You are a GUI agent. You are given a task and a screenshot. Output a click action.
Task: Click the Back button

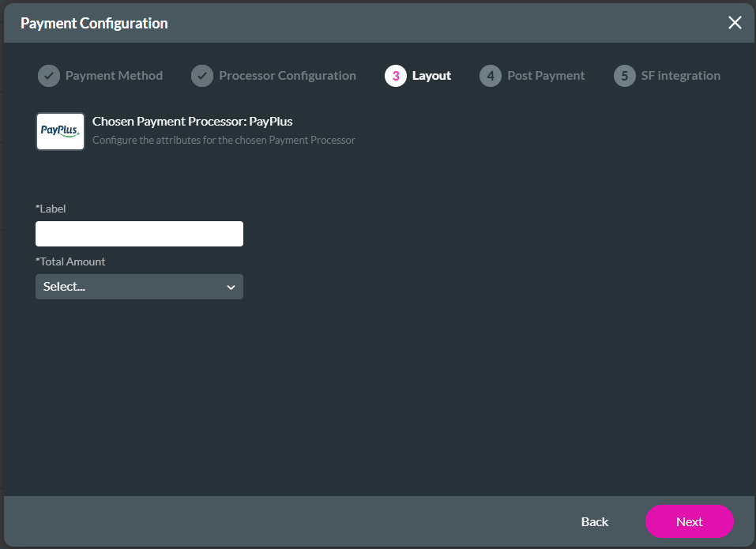[594, 521]
